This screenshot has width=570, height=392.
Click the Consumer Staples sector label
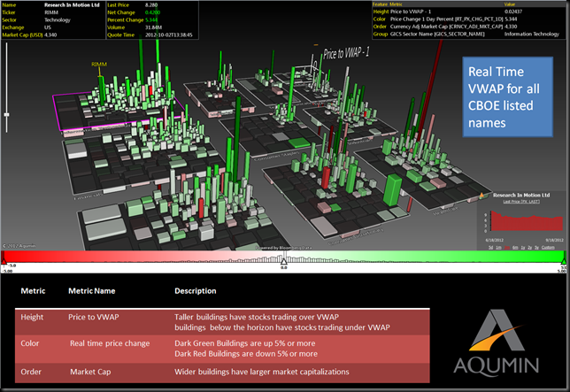click(x=277, y=157)
